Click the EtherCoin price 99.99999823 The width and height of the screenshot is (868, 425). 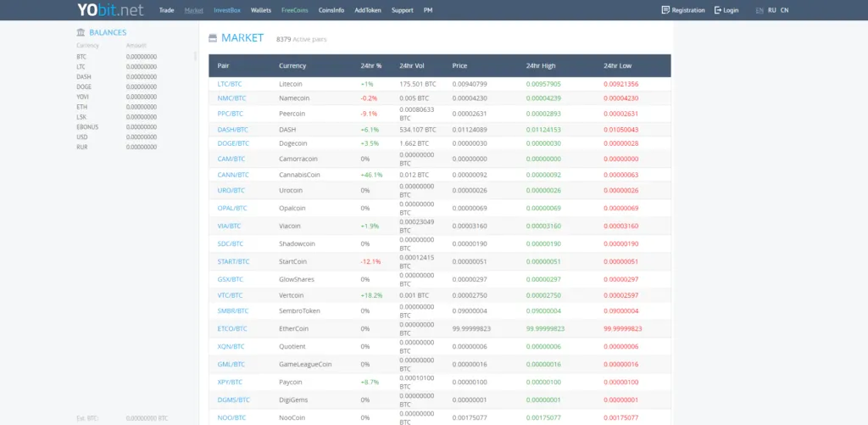click(x=471, y=328)
